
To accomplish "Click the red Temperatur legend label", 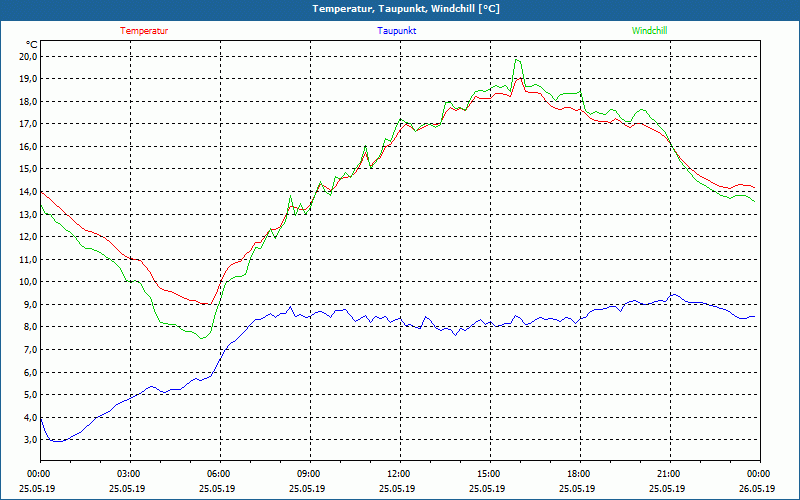I will click(144, 31).
